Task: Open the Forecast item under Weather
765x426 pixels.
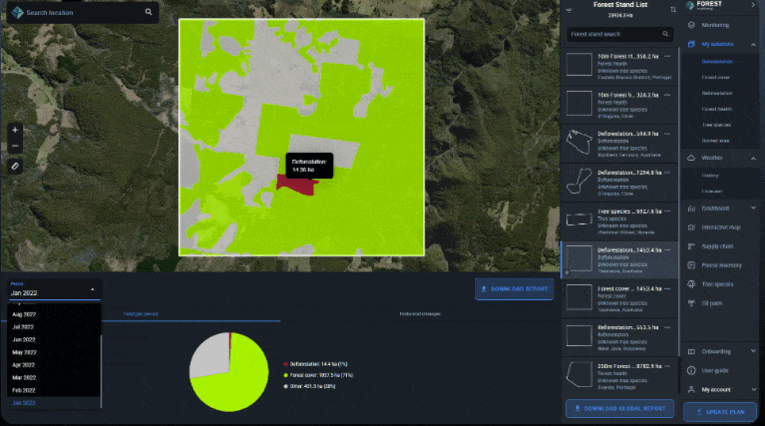Action: pyautogui.click(x=712, y=191)
